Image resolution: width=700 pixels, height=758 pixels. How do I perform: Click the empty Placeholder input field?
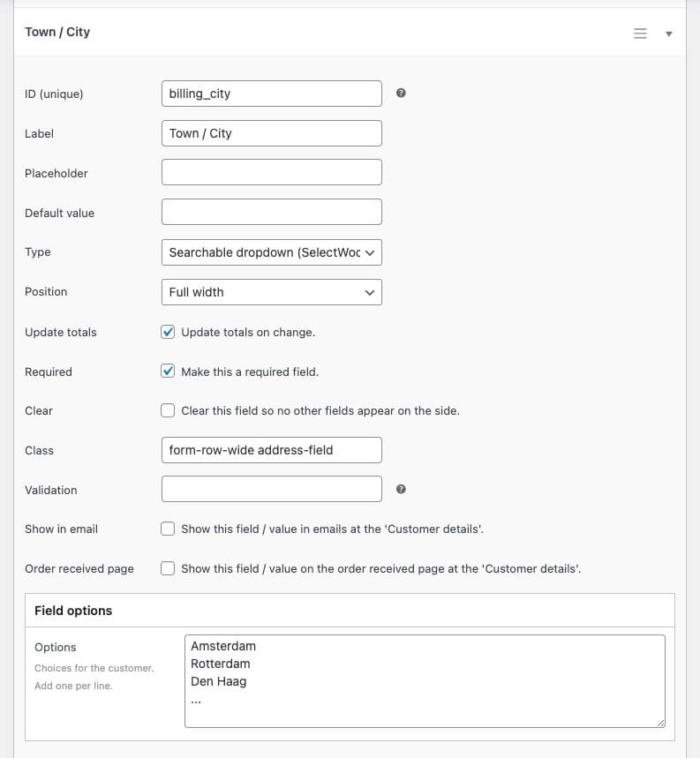pyautogui.click(x=272, y=173)
